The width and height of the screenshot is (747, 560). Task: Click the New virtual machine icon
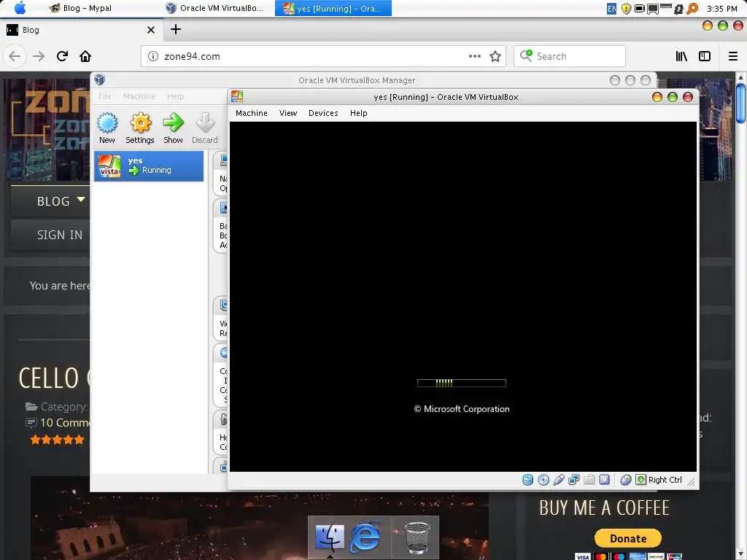point(107,122)
